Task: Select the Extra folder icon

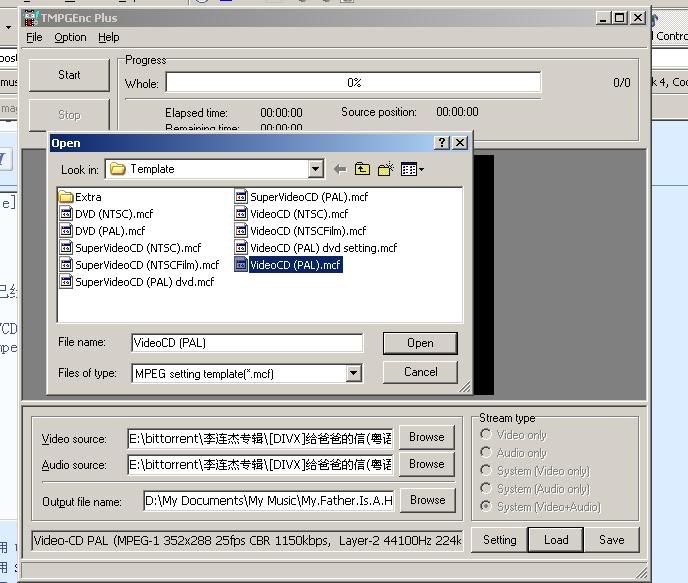Action: click(66, 197)
